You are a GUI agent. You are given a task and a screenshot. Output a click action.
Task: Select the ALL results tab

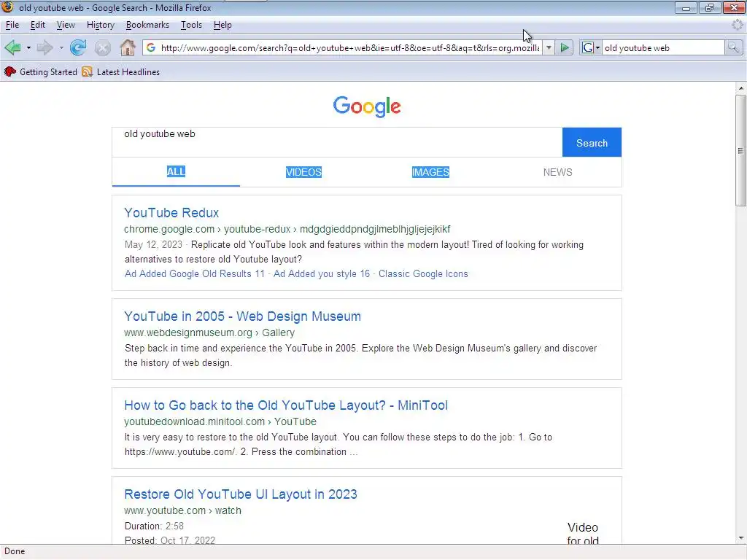(176, 172)
